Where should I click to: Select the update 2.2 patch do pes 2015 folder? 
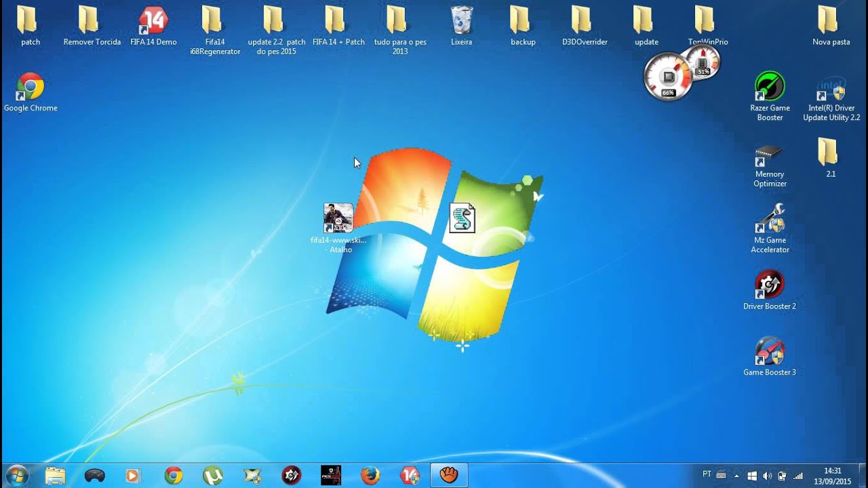click(277, 30)
